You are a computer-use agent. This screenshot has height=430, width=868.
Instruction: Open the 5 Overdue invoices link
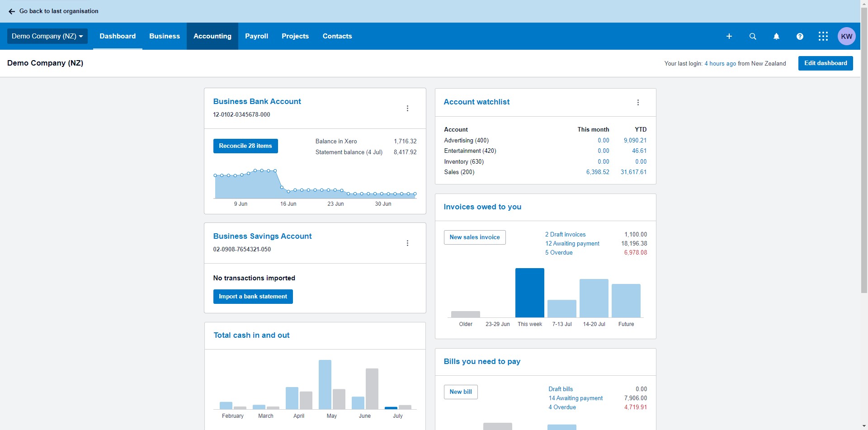coord(559,253)
